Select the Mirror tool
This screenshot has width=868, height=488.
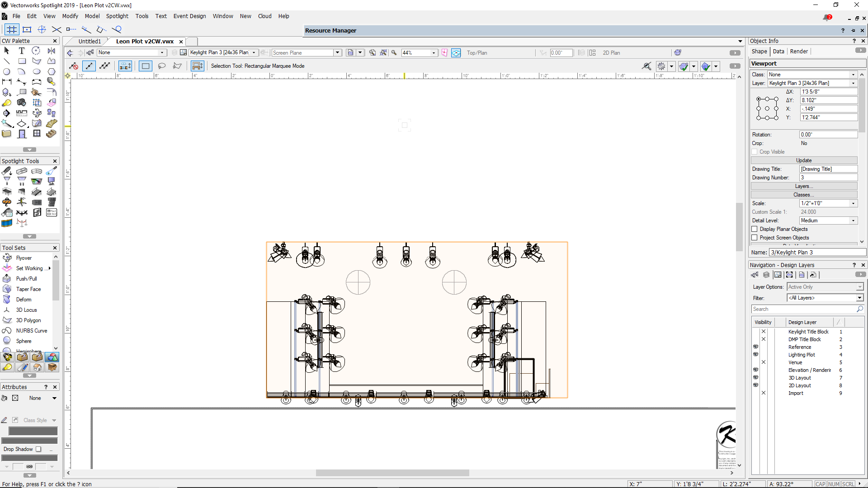coord(51,51)
